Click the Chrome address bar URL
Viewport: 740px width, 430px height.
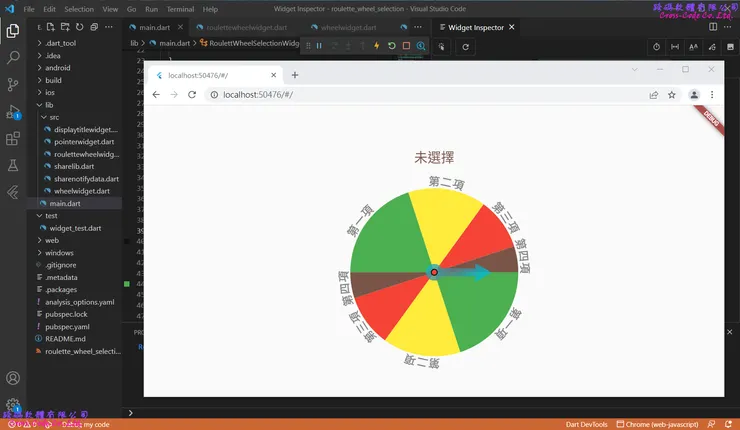(x=258, y=94)
